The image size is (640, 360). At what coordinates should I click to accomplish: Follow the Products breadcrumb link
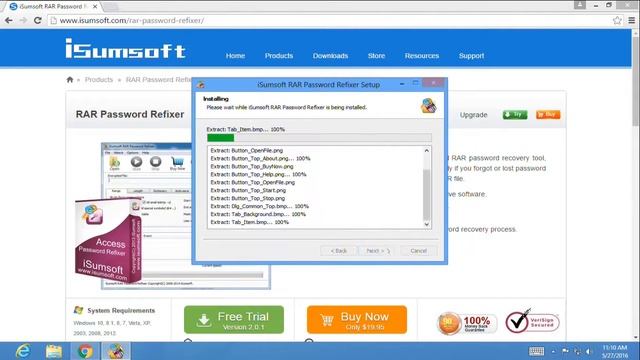point(99,80)
